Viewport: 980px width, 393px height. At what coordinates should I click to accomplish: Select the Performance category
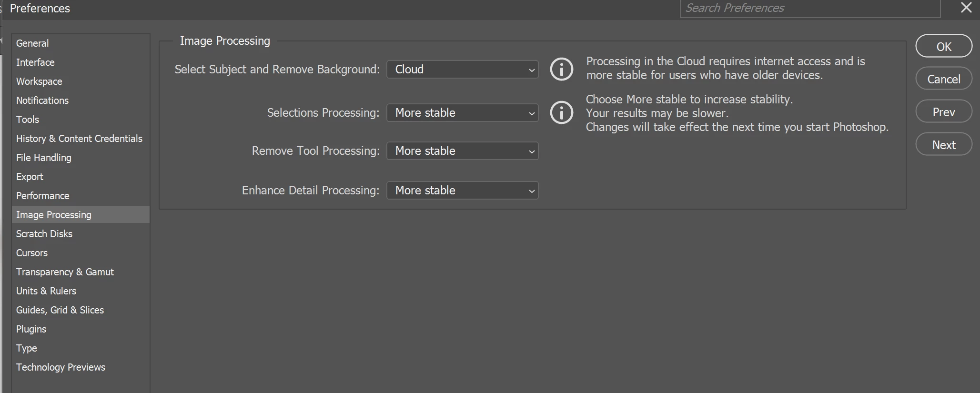[43, 196]
